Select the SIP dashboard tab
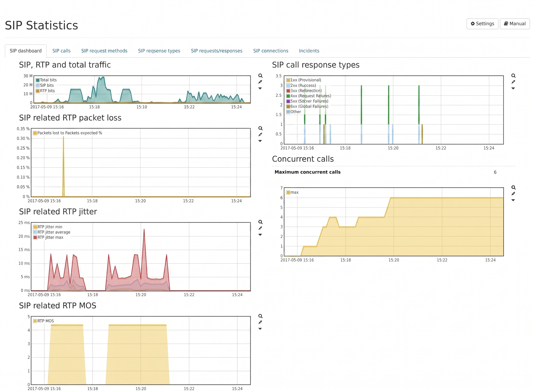This screenshot has height=392, width=534. click(26, 51)
